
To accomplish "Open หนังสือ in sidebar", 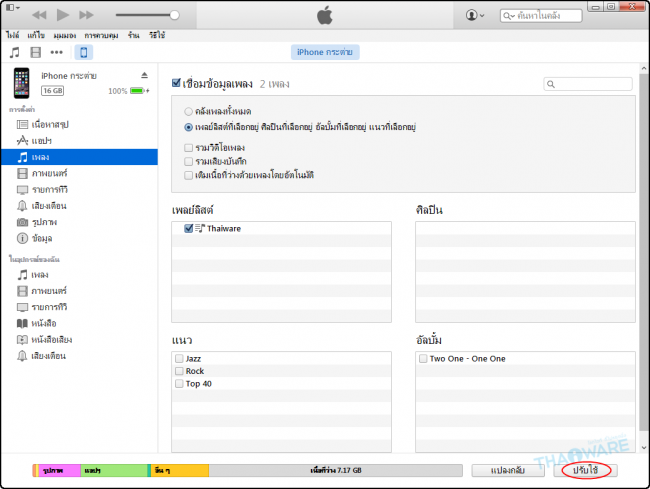I will point(79,323).
